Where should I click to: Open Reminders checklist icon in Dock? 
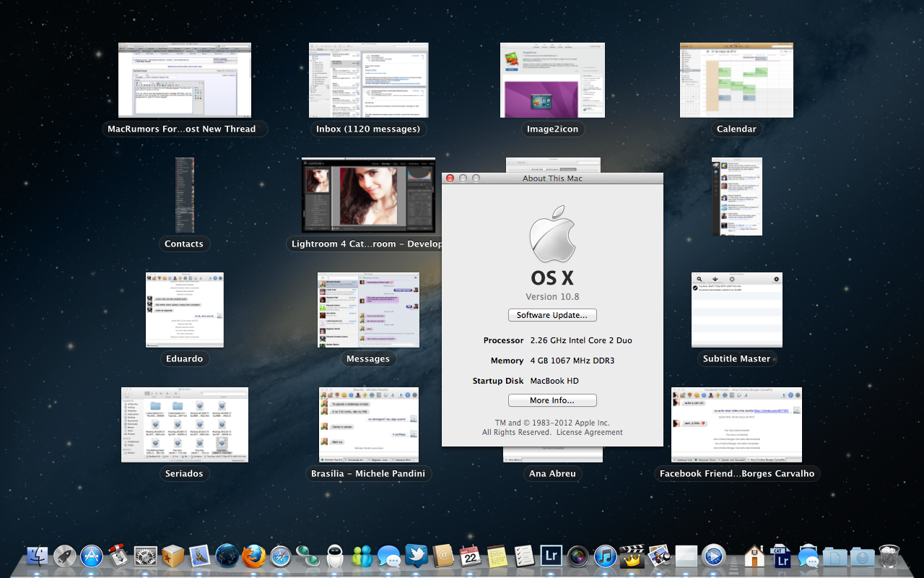tap(524, 556)
